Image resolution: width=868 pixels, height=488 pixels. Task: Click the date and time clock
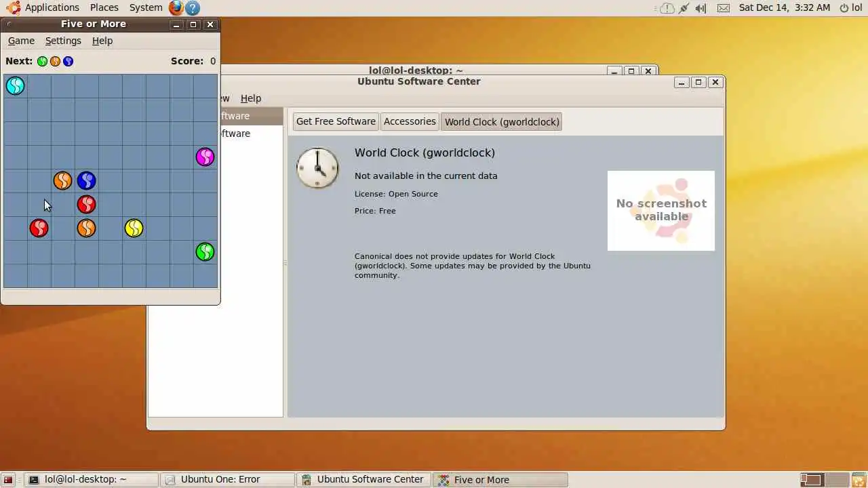[x=785, y=7]
